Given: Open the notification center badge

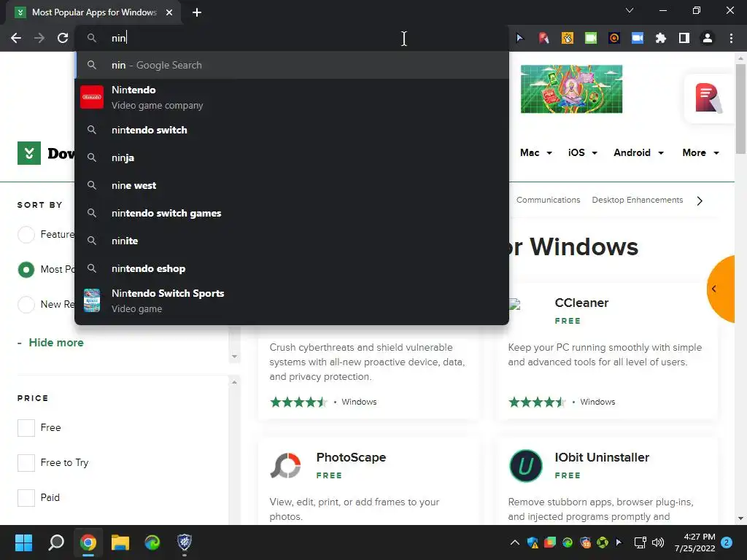Looking at the screenshot, I should tap(727, 542).
